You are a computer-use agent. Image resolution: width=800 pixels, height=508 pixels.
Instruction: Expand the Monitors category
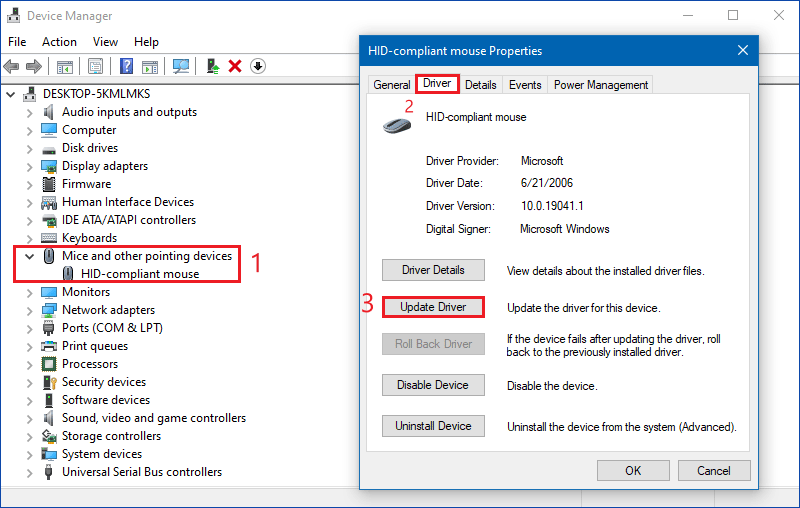pyautogui.click(x=30, y=293)
